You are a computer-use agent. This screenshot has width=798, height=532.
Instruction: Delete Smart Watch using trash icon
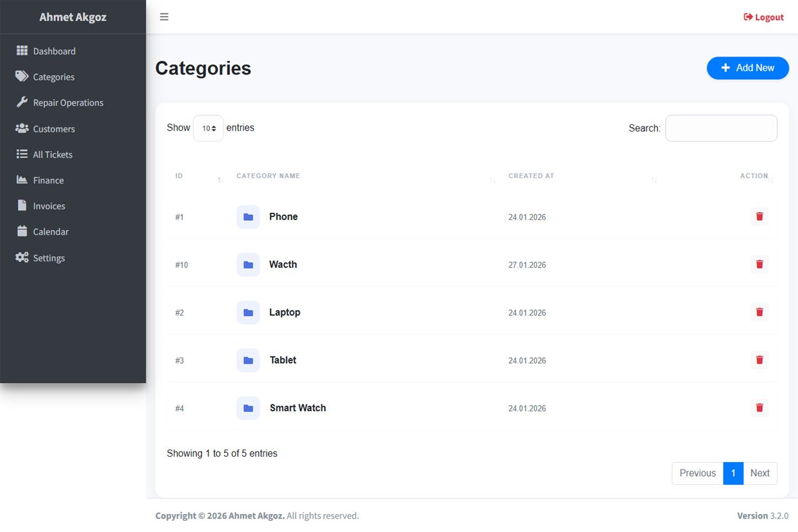coord(759,408)
